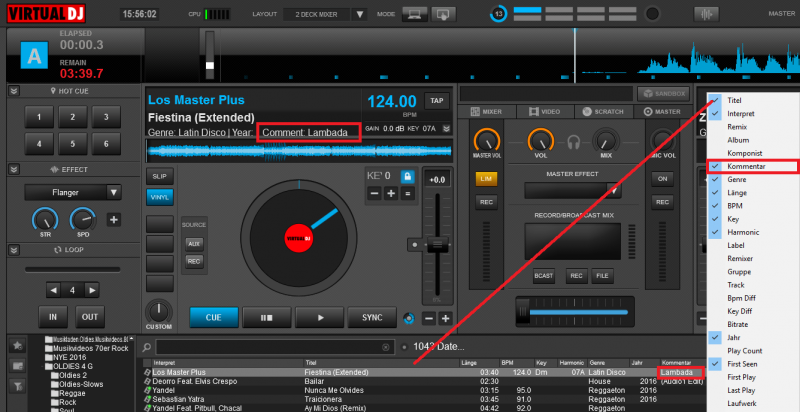Lower key with minus button
800x412 pixels.
(x=374, y=193)
